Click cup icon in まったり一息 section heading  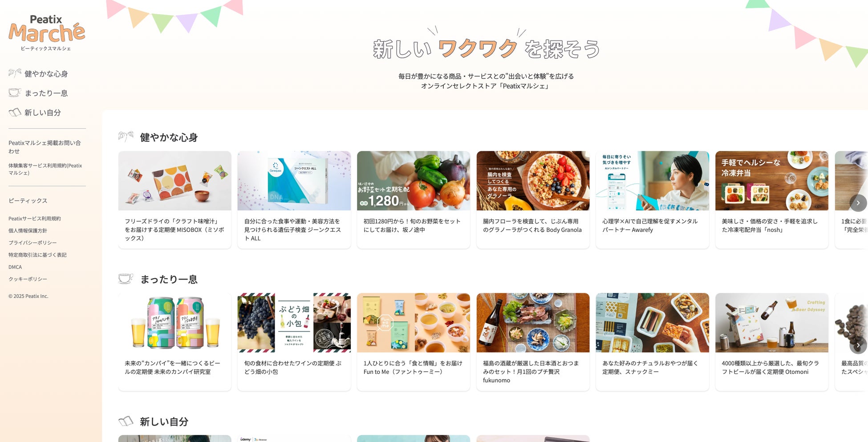click(x=126, y=279)
